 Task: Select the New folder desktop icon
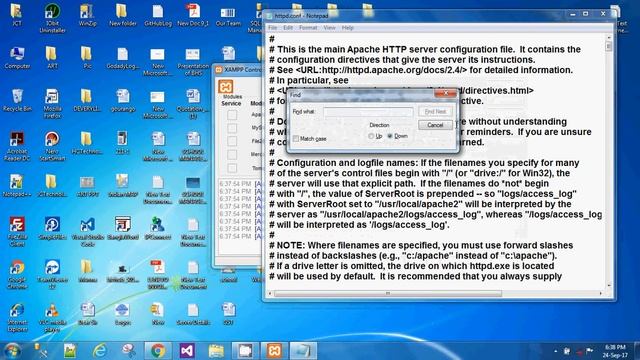(x=122, y=16)
